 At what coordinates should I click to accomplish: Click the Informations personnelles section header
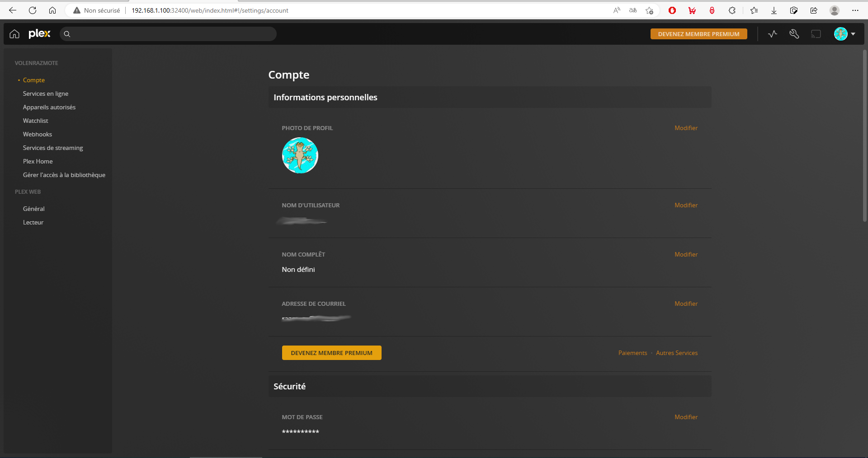point(490,97)
